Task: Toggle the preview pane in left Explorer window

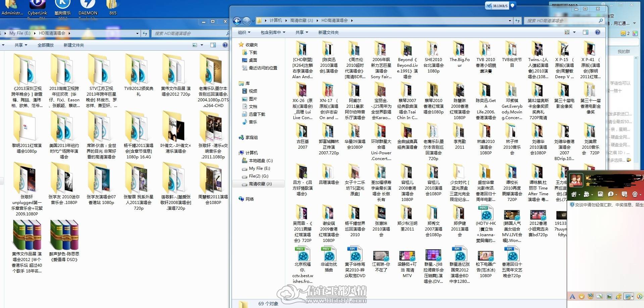Action: coord(213,45)
